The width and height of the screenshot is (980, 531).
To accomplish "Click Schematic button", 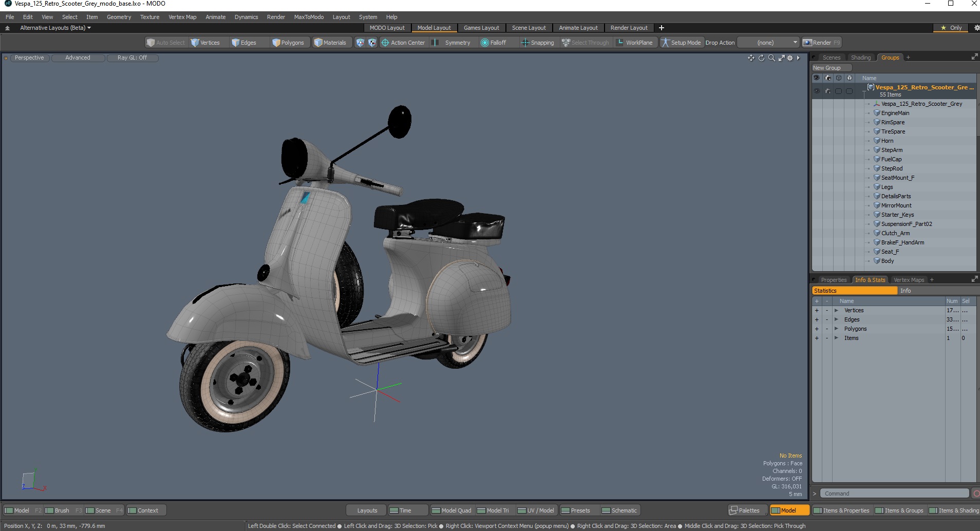I will pyautogui.click(x=619, y=510).
